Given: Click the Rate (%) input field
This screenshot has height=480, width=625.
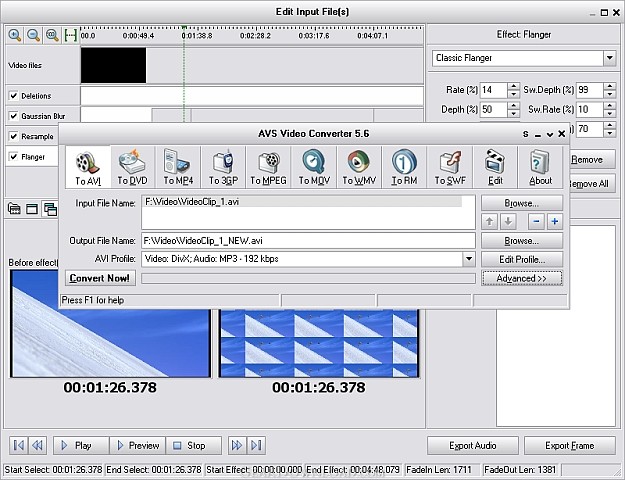Looking at the screenshot, I should tap(493, 90).
